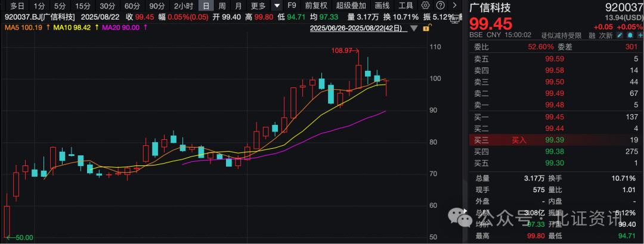Open 前复权 adjustment option
Viewport: 644px width, 244px height.
pos(316,6)
